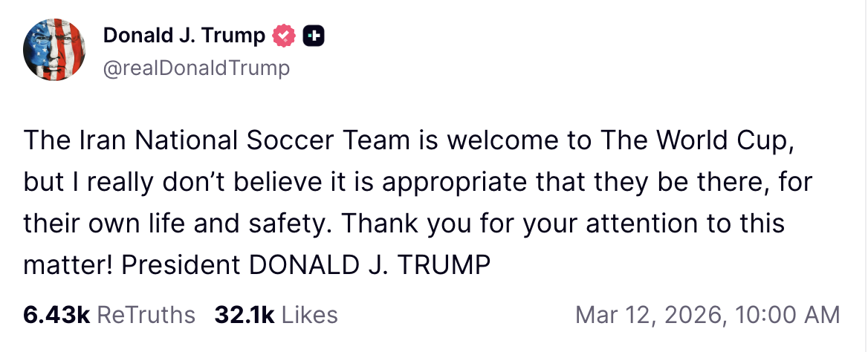Click the @realDonaldTrump handle
The height and width of the screenshot is (352, 868).
tap(195, 68)
